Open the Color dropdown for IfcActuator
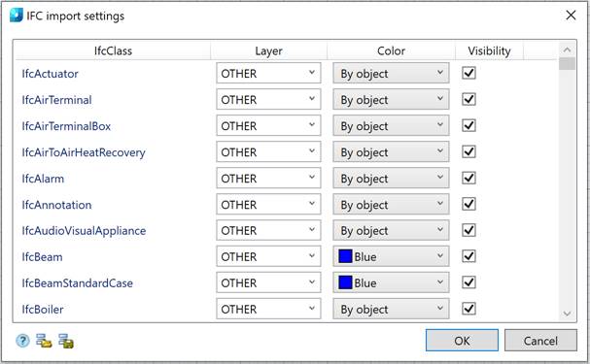This screenshot has height=364, width=590. (x=391, y=73)
